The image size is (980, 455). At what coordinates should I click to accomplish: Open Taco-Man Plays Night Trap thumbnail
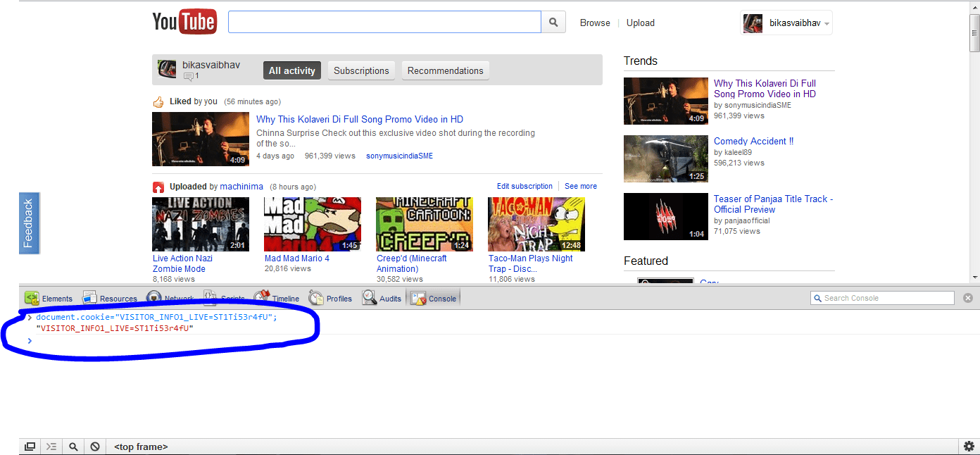coord(536,224)
